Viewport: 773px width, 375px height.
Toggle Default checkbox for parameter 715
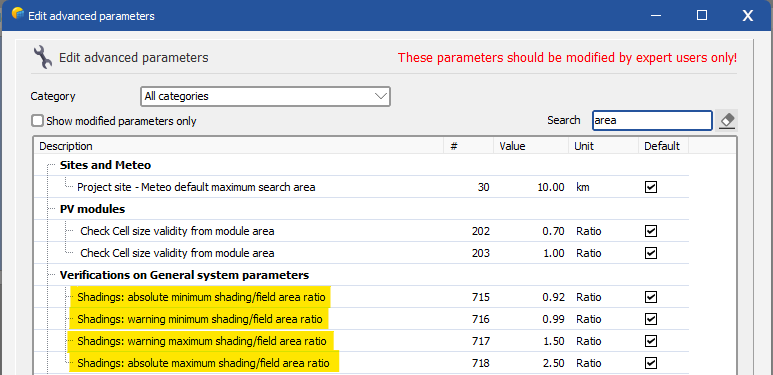pos(651,297)
